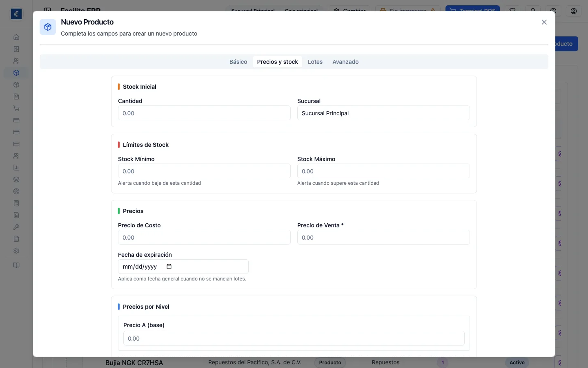This screenshot has height=368, width=588.
Task: Focus the Precio A (base) input
Action: pos(294,339)
